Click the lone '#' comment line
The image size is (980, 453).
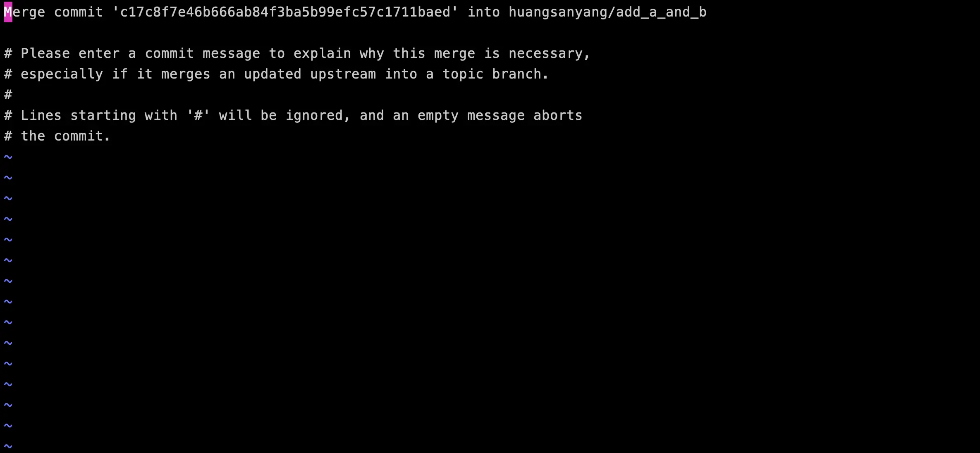click(x=8, y=95)
